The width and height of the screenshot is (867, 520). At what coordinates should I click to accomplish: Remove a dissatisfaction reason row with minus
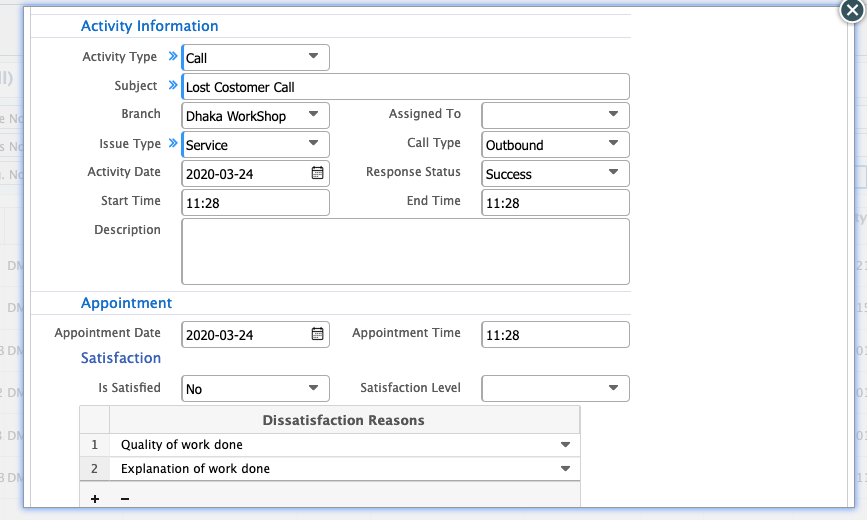point(125,499)
